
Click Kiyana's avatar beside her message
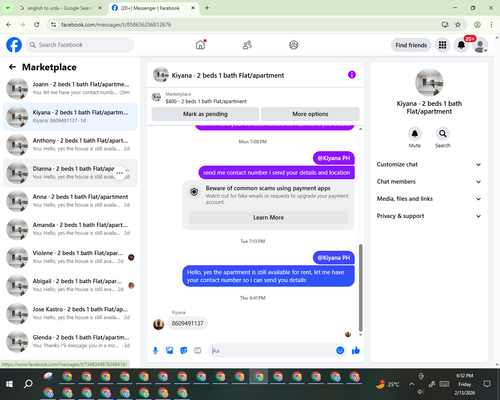pos(158,324)
